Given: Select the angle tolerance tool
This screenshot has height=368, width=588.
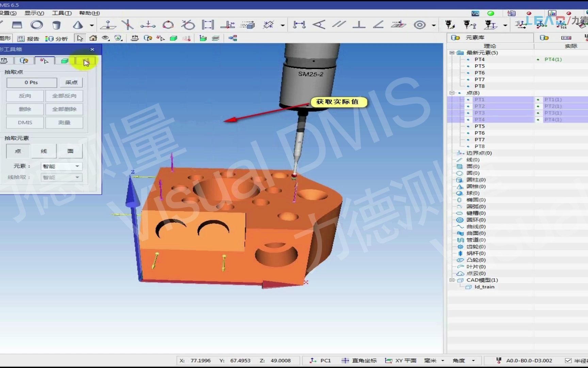Looking at the screenshot, I should [x=378, y=25].
